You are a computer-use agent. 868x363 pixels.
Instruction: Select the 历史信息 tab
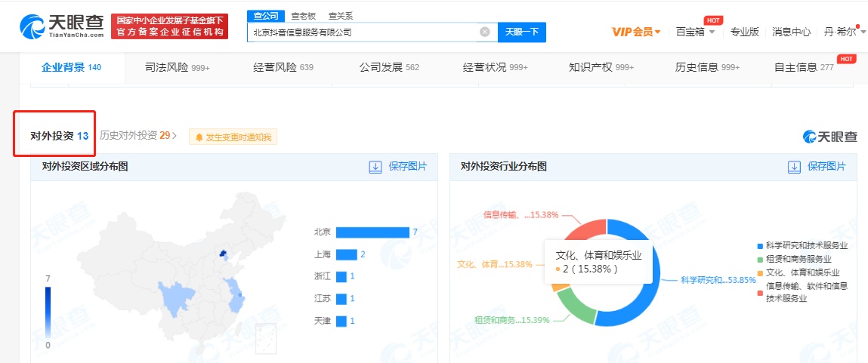pos(707,67)
